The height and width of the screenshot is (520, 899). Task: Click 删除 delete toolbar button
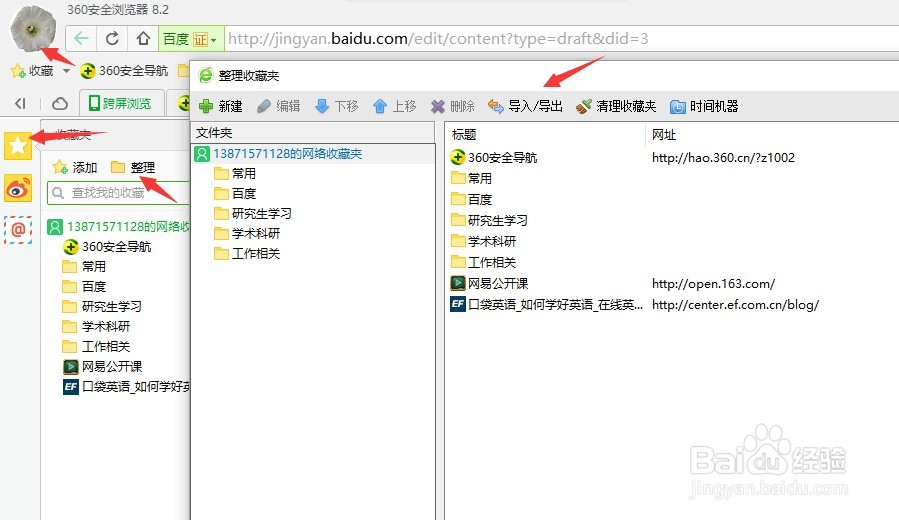click(453, 106)
